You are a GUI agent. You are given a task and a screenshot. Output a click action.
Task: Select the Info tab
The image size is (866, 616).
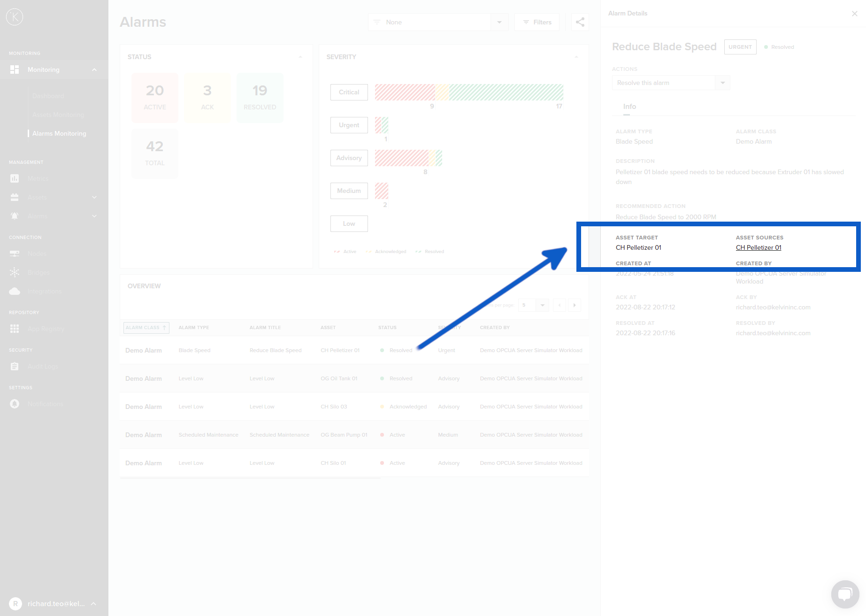[x=629, y=107]
